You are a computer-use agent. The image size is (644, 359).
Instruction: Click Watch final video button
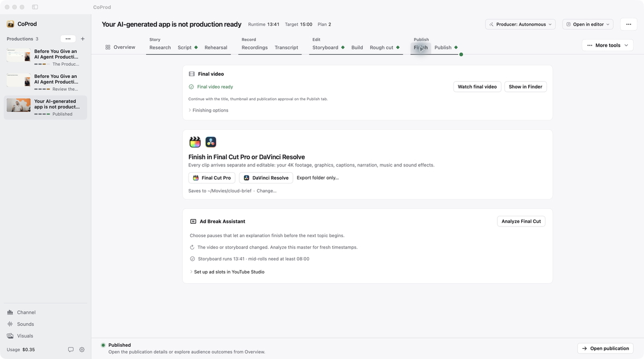(477, 86)
